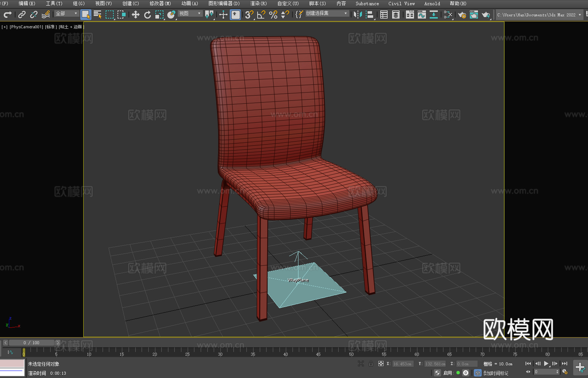The height and width of the screenshot is (378, 588).
Task: Click the Bind to Space Warp icon
Action: coord(46,14)
